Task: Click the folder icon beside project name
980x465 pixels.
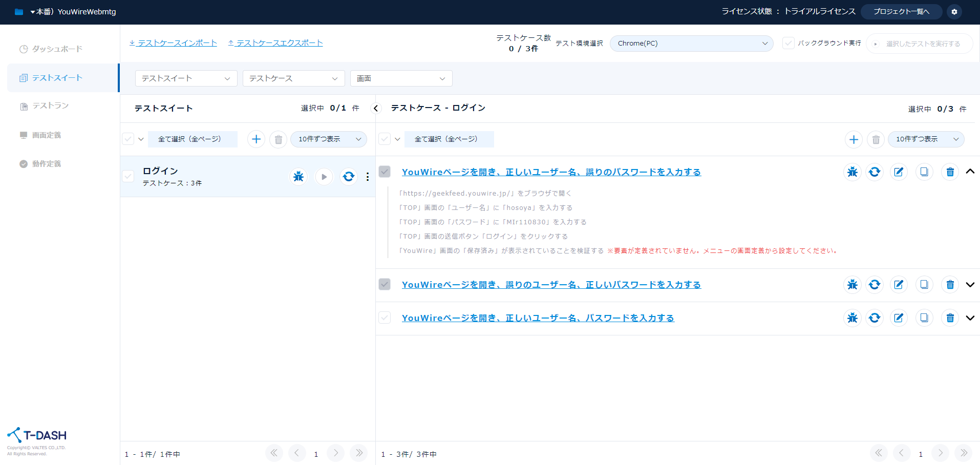Action: click(x=19, y=12)
